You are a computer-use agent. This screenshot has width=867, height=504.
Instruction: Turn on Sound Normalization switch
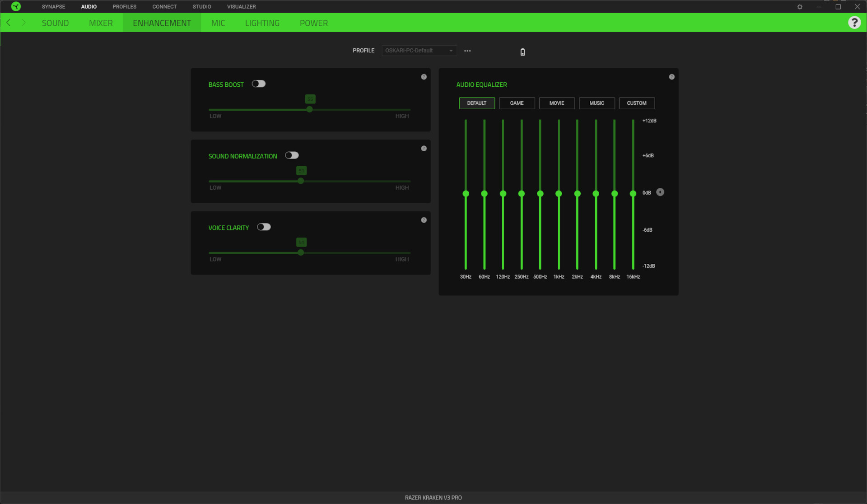pos(292,155)
